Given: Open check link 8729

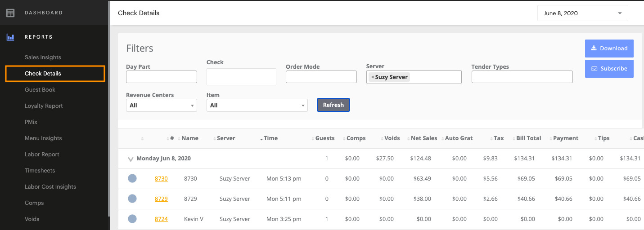Looking at the screenshot, I should coord(161,199).
